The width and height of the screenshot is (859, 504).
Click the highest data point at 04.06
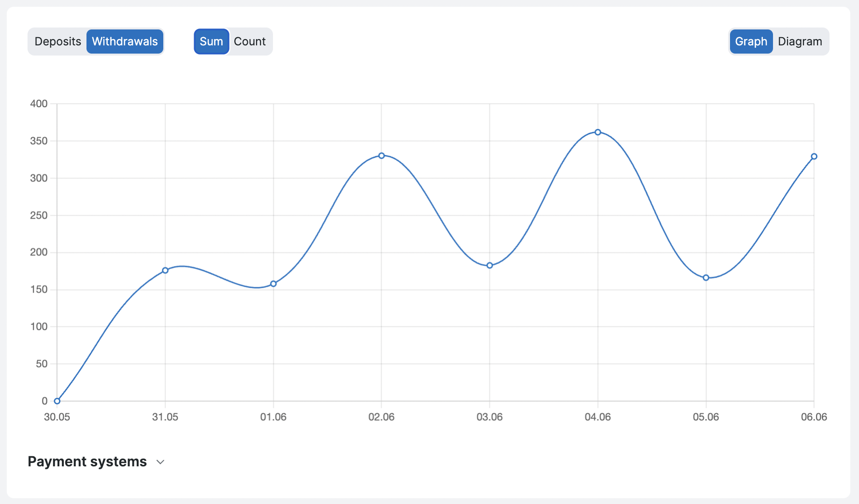[x=598, y=132]
